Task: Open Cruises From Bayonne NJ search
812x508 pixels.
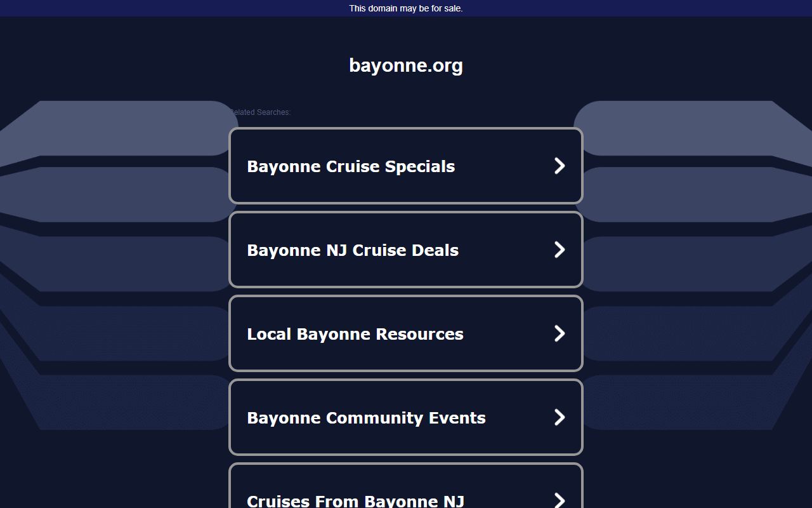Action: pyautogui.click(x=355, y=500)
